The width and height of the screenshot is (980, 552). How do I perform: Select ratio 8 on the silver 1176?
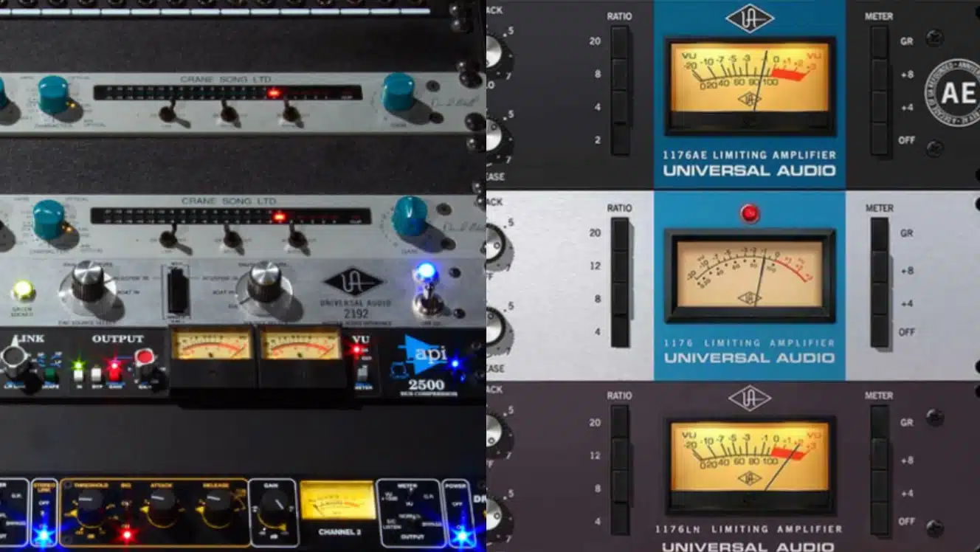[x=620, y=299]
